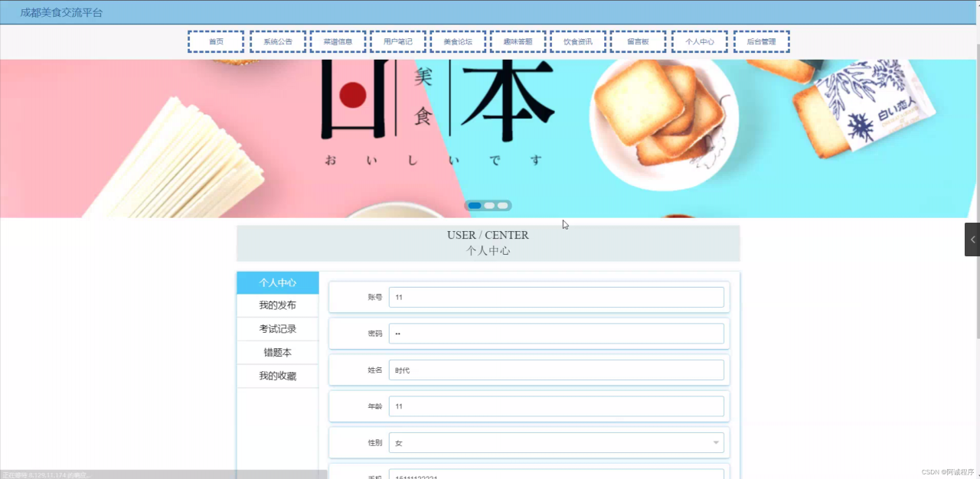Visit the 美食论坛 food forum
The image size is (980, 479).
tap(458, 41)
